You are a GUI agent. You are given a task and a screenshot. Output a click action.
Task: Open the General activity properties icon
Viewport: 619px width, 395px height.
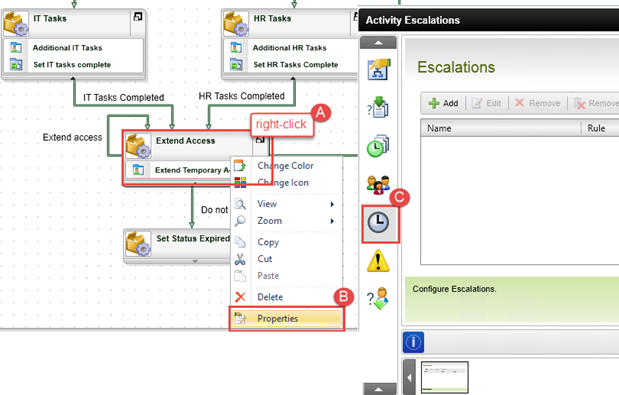click(x=379, y=69)
